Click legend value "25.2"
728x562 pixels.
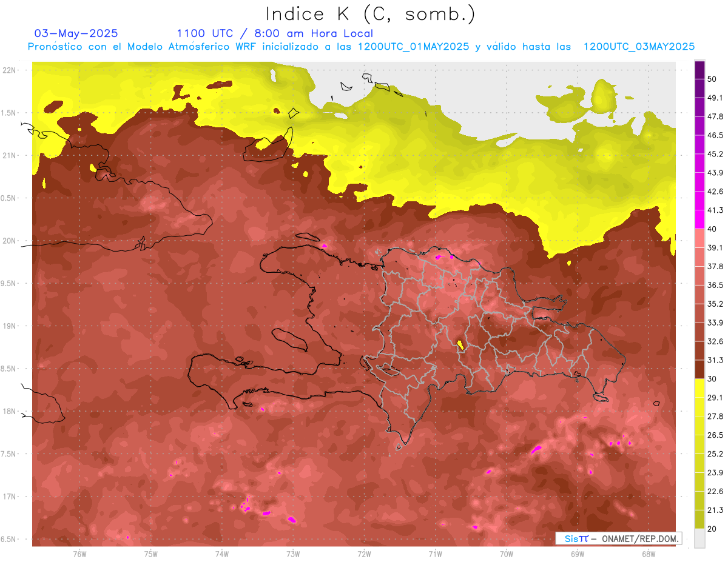[715, 454]
